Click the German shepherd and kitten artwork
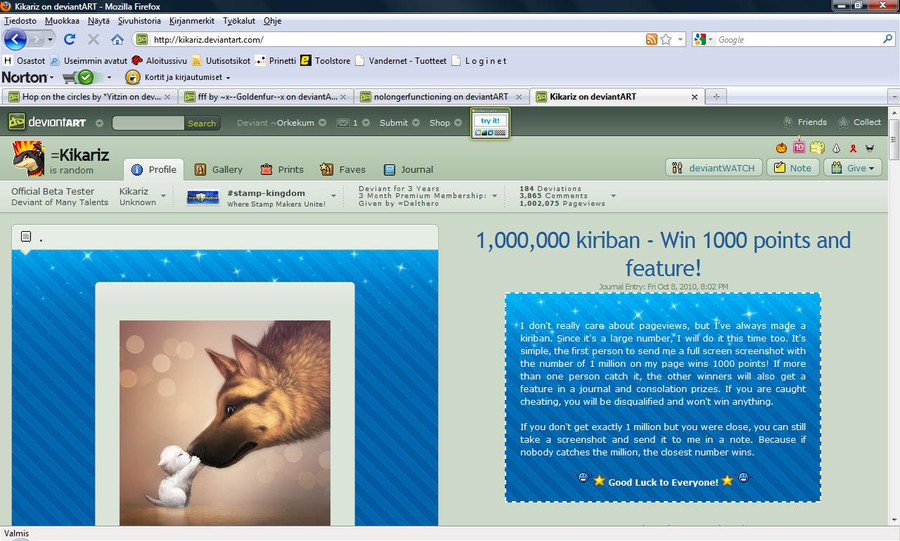Viewport: 900px width, 541px height. (224, 423)
